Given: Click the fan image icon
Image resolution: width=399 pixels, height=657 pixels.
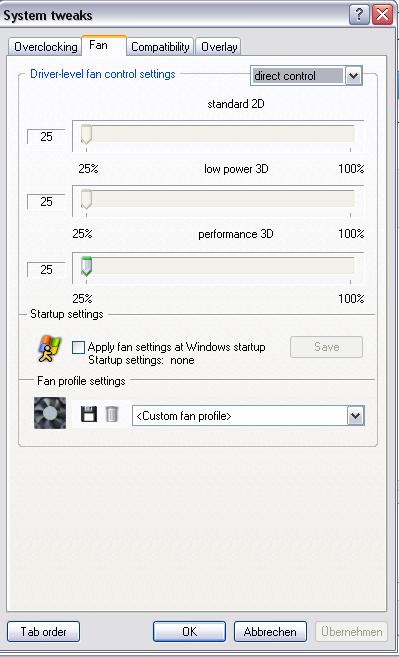Looking at the screenshot, I should pyautogui.click(x=50, y=413).
